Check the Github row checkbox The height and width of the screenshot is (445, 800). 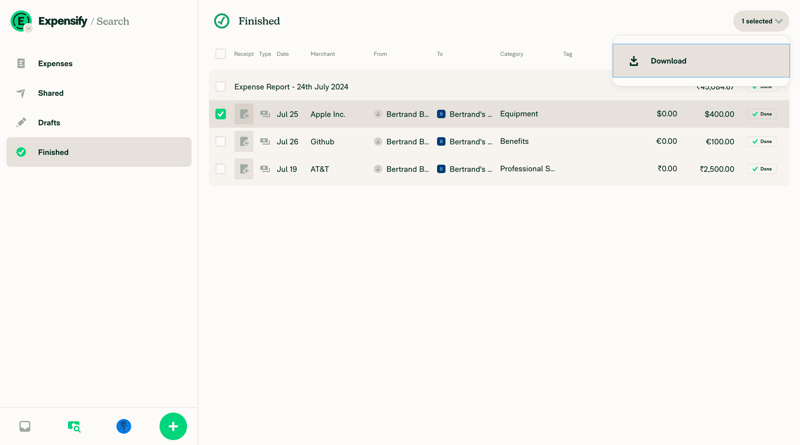click(220, 141)
